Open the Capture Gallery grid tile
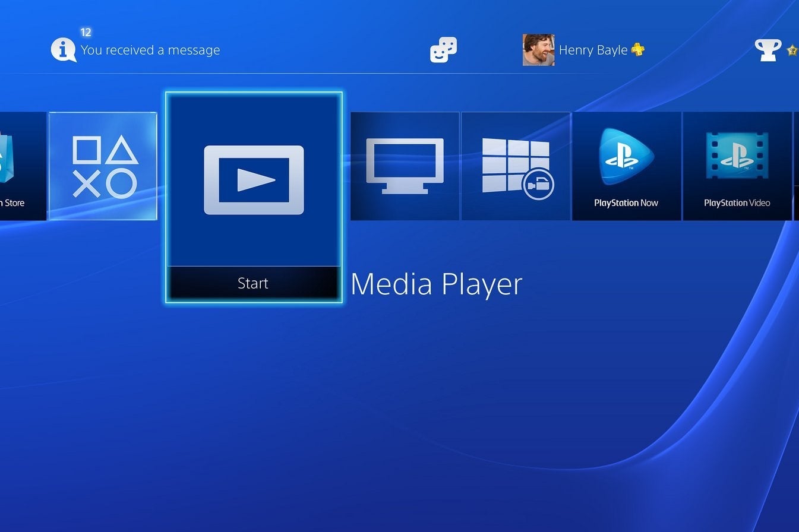This screenshot has width=799, height=532. point(516,165)
